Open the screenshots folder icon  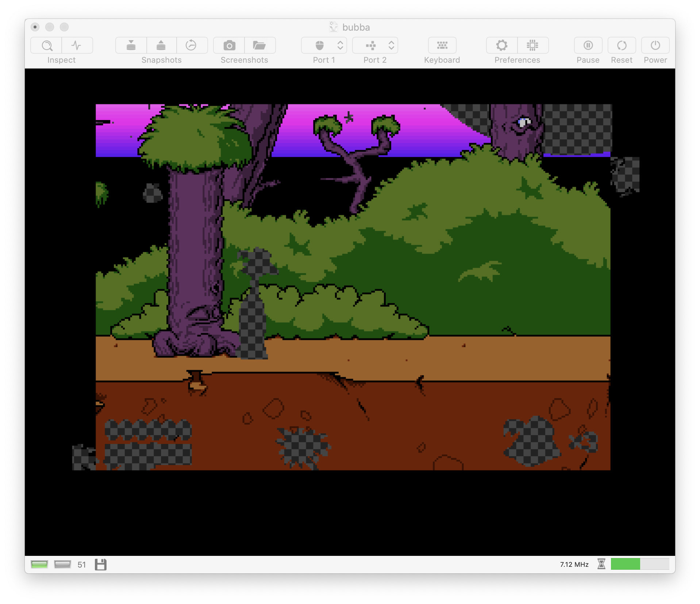259,46
